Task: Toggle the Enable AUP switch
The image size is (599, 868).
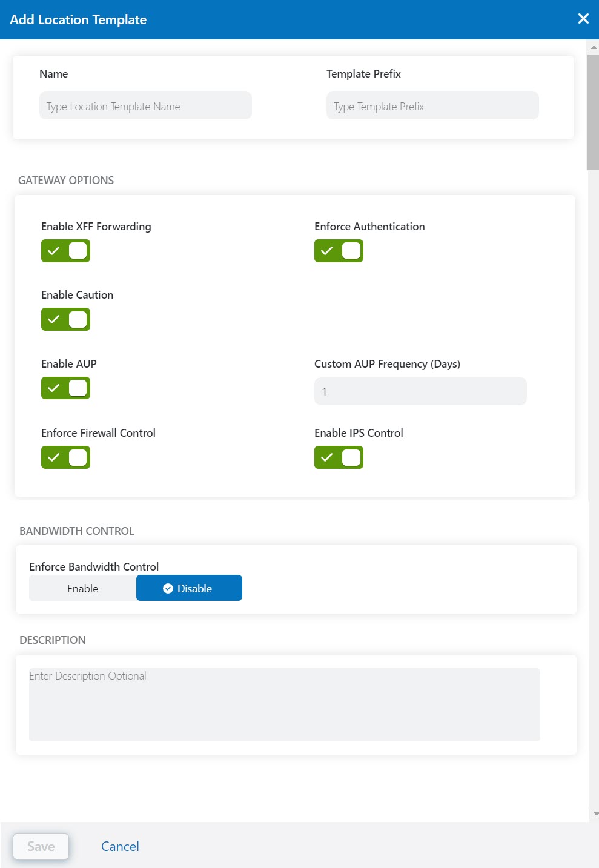Action: coord(65,388)
